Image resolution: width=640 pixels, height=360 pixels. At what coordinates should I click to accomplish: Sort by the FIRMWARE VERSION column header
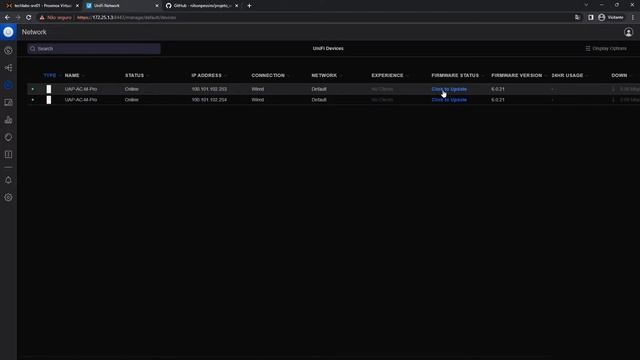click(x=517, y=76)
